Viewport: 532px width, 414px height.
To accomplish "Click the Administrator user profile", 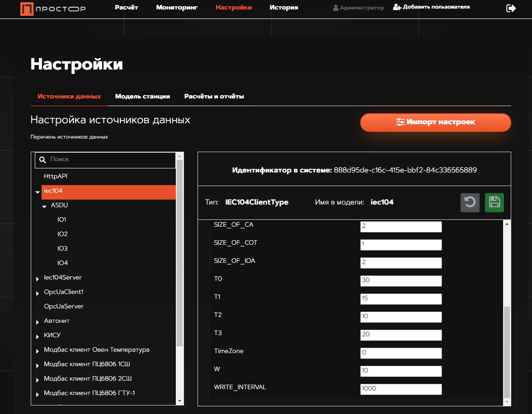I will pyautogui.click(x=358, y=8).
